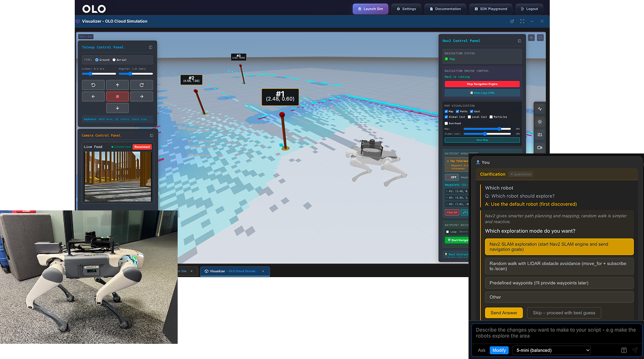Click the fullscreen icon on the Visualizer title bar

click(522, 21)
